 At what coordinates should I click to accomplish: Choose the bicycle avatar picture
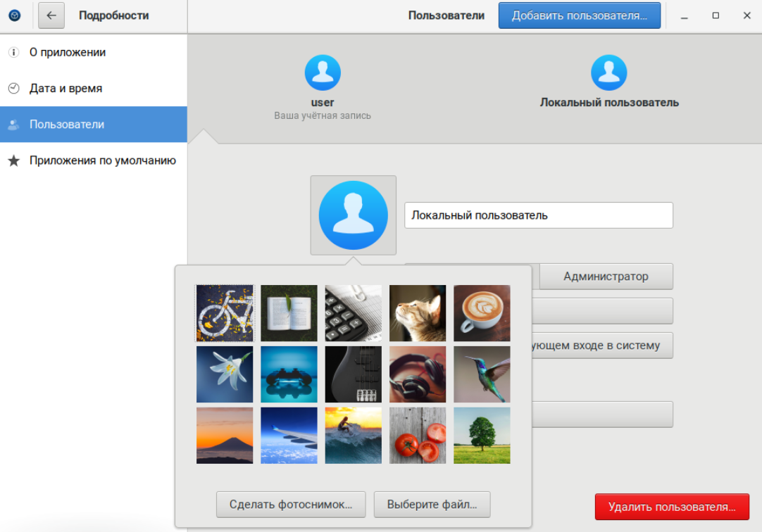pyautogui.click(x=225, y=313)
